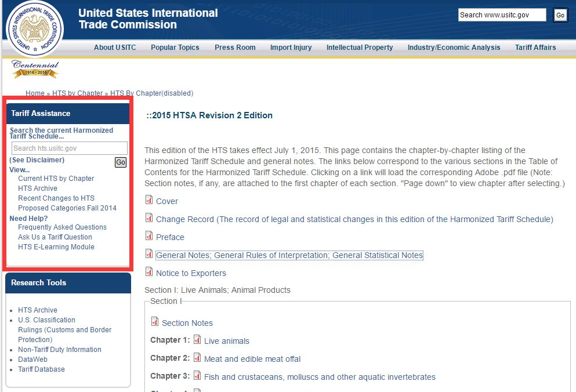Open HTS Archive in Tariff Assistance panel
576x392 pixels.
[38, 188]
